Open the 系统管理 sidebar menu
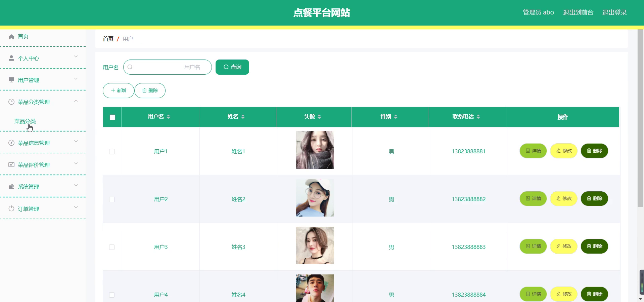Viewport: 644px width, 302px height. tap(43, 187)
